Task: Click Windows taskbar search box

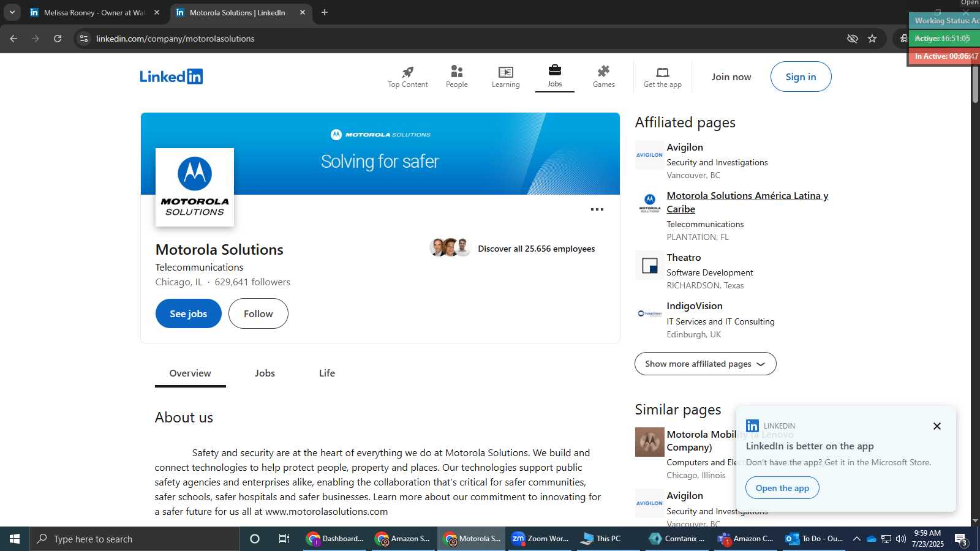Action: (135, 539)
